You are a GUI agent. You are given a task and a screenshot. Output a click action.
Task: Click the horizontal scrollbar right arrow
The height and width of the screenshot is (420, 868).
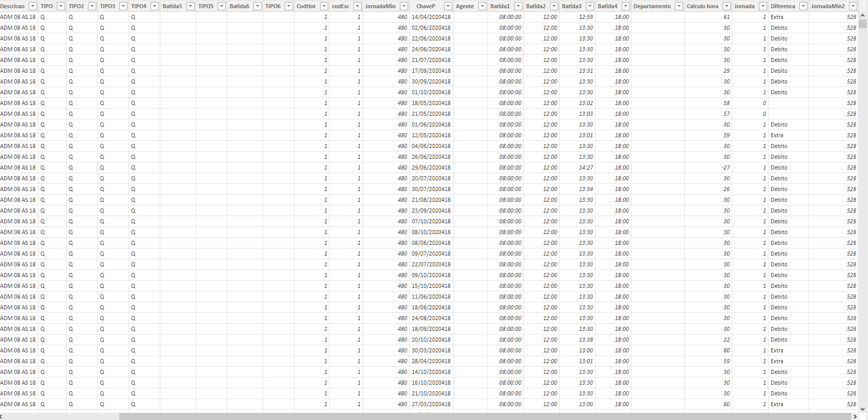(x=854, y=416)
